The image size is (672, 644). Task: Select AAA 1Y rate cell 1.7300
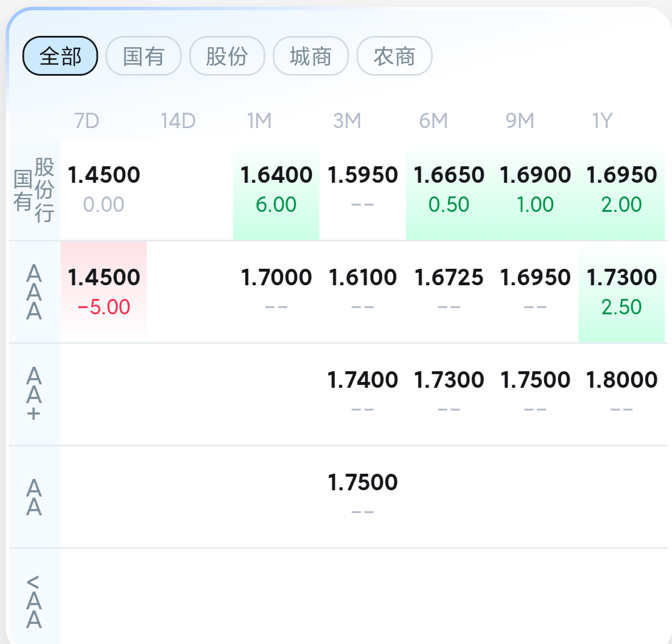coord(621,292)
